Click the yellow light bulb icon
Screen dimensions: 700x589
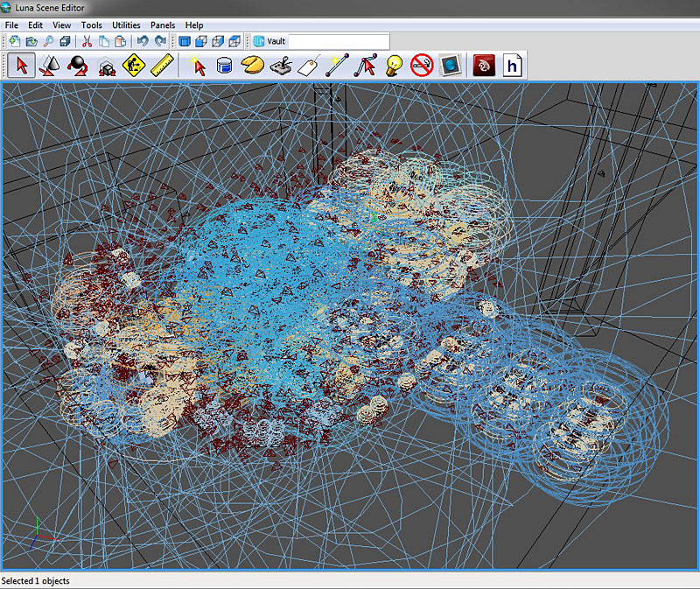pyautogui.click(x=394, y=66)
